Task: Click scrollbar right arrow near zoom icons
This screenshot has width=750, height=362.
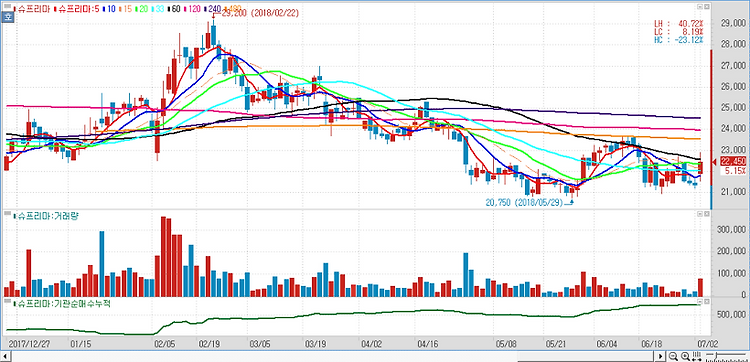Action: click(x=660, y=357)
